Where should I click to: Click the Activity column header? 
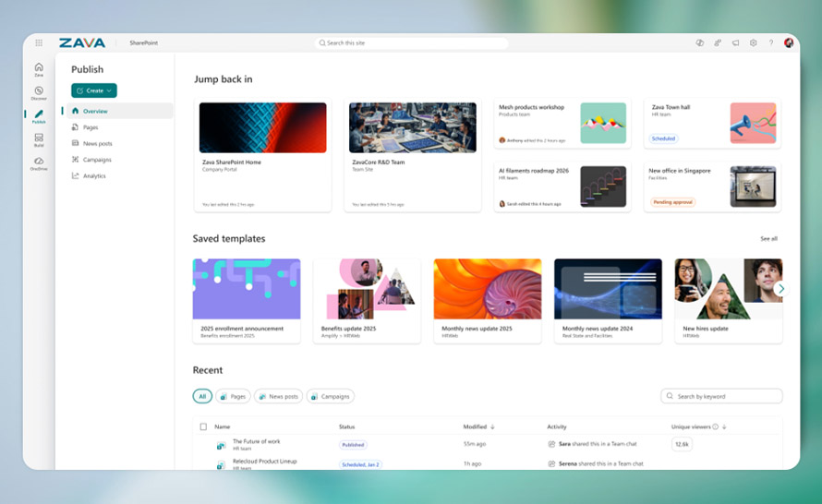tap(557, 426)
